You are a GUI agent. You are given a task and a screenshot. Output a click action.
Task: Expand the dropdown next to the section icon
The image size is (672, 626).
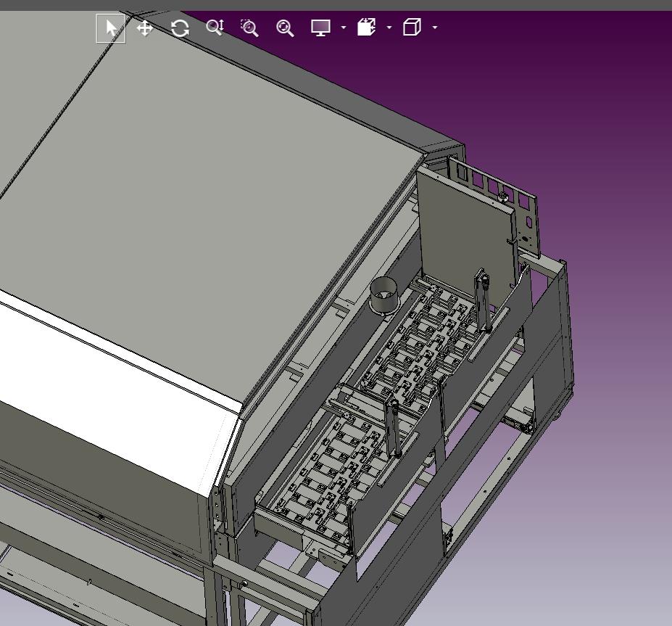point(389,28)
